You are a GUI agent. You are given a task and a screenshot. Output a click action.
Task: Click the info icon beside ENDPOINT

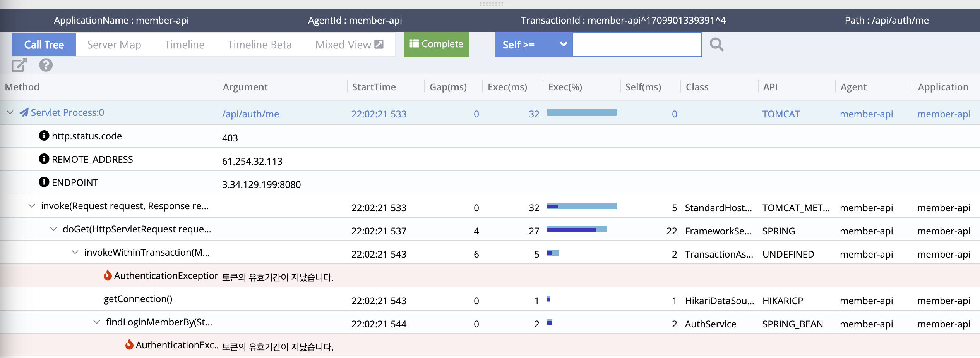coord(44,182)
